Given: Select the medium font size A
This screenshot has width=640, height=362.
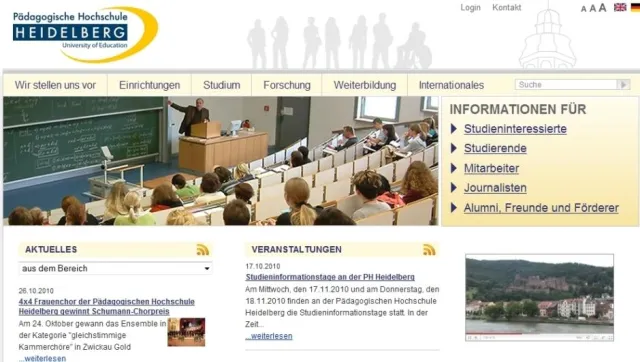Looking at the screenshot, I should coord(592,8).
